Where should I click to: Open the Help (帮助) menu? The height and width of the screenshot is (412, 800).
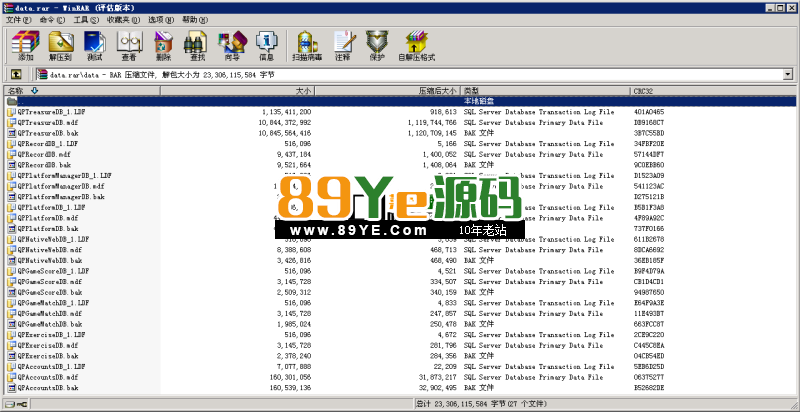click(x=195, y=20)
